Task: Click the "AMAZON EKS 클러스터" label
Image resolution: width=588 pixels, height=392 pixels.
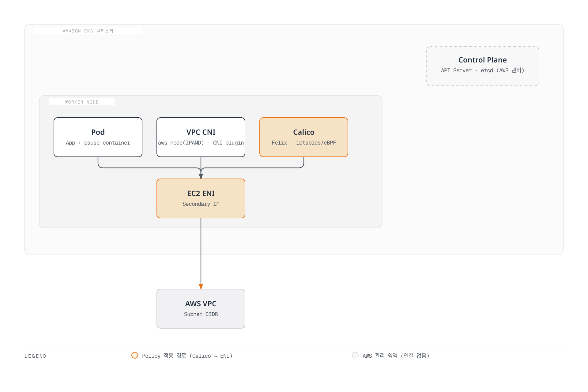Action: click(88, 31)
